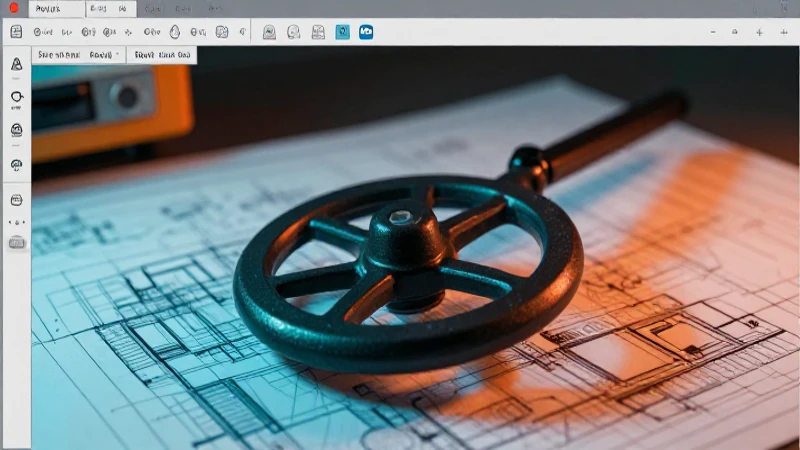Click the rounded-square icon below sidebar divider
800x450 pixels.
(16, 200)
